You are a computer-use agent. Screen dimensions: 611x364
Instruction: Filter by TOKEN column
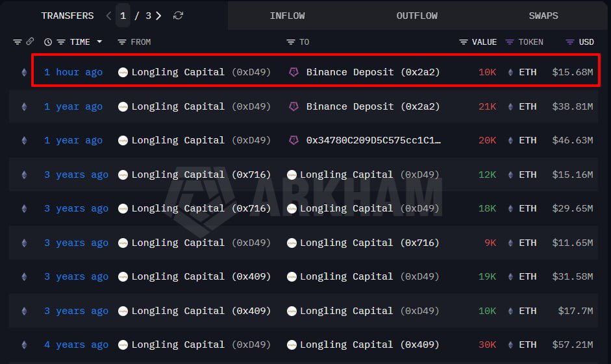tap(509, 42)
